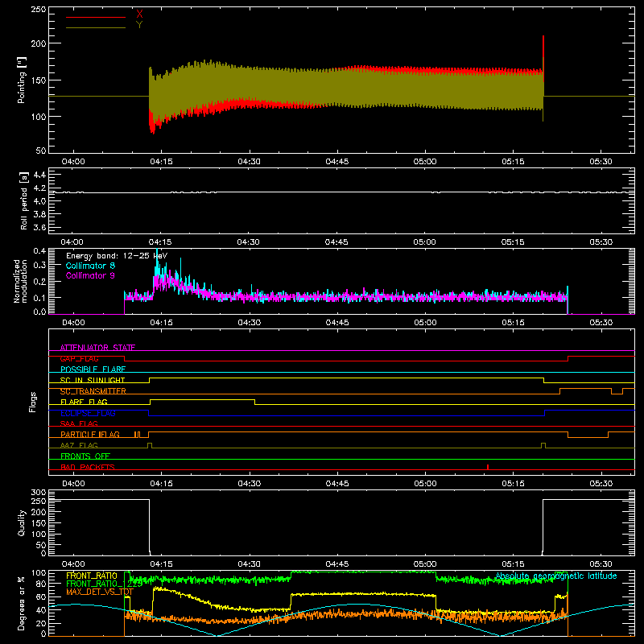Select the cyan 'Collimator 8' legend entry
This screenshot has width=644, height=644.
pos(90,266)
